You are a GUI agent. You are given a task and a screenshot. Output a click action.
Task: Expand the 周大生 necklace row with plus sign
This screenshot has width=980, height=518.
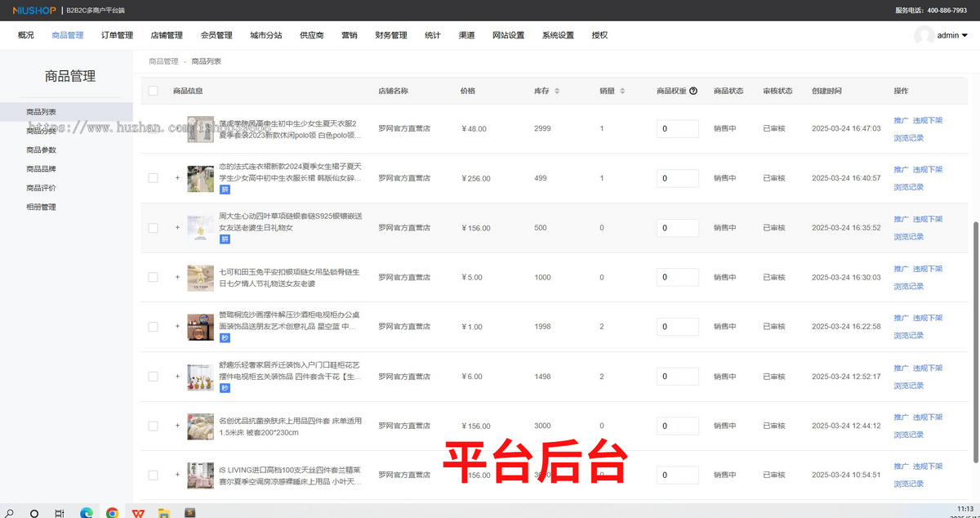(177, 228)
